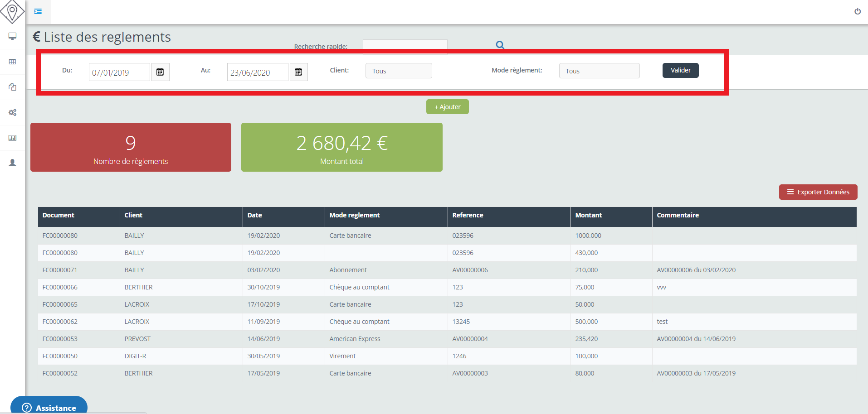Open the monitor dashboard sidebar icon
Screen dimensions: 868x414
pos(13,36)
